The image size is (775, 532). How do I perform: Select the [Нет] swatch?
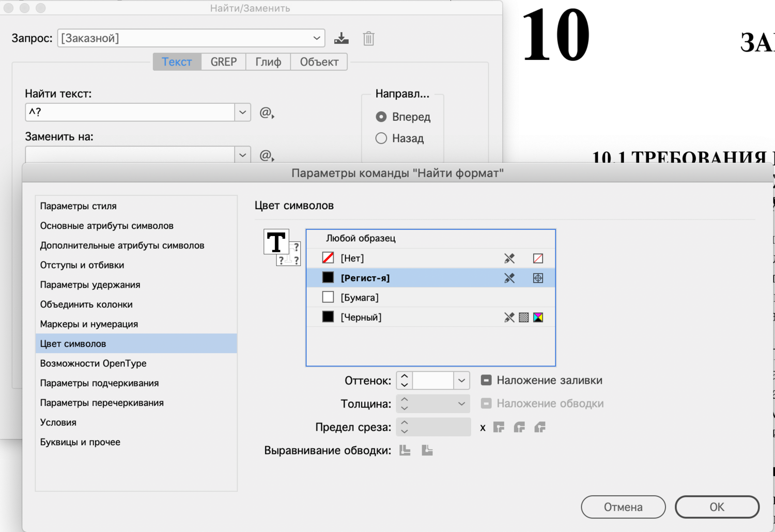[431, 258]
